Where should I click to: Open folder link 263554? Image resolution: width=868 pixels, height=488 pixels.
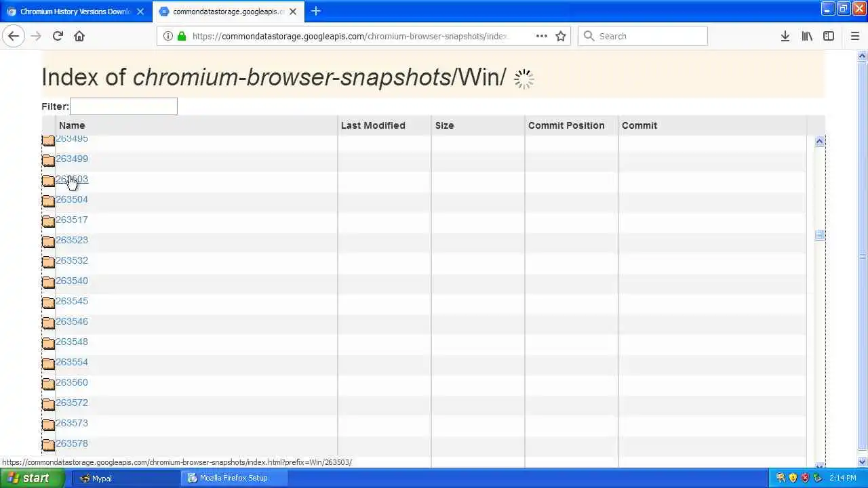[x=72, y=362]
